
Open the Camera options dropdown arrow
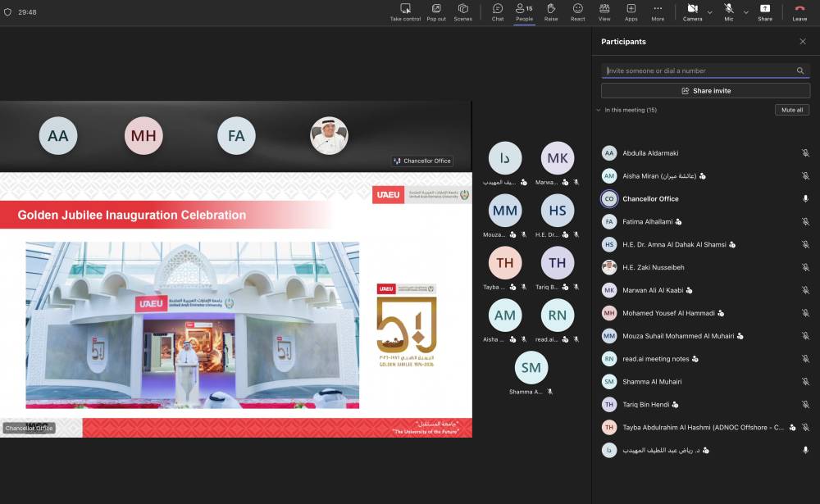(710, 12)
